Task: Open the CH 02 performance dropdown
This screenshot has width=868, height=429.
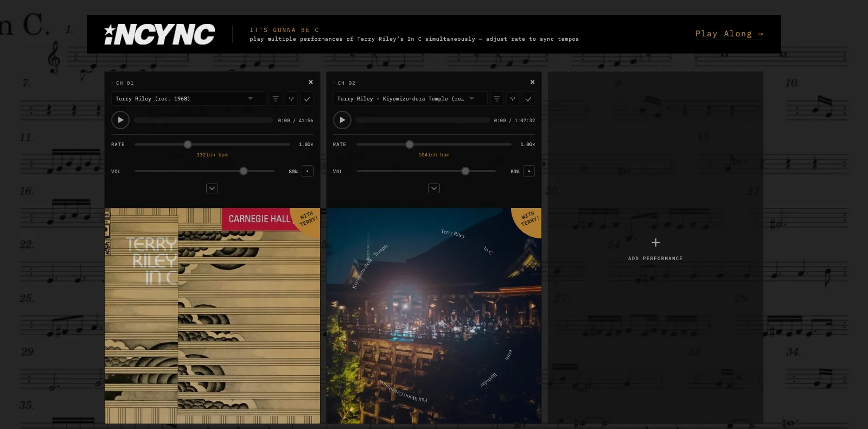Action: (410, 99)
